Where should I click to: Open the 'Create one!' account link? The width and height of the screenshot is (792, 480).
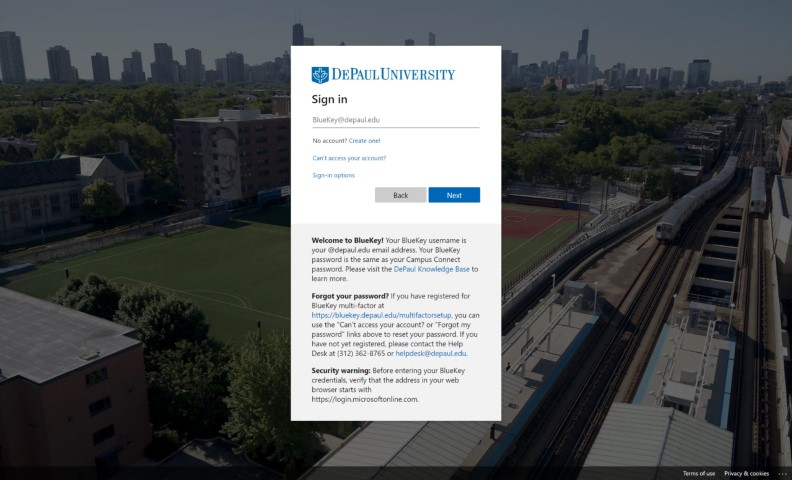[x=364, y=141]
